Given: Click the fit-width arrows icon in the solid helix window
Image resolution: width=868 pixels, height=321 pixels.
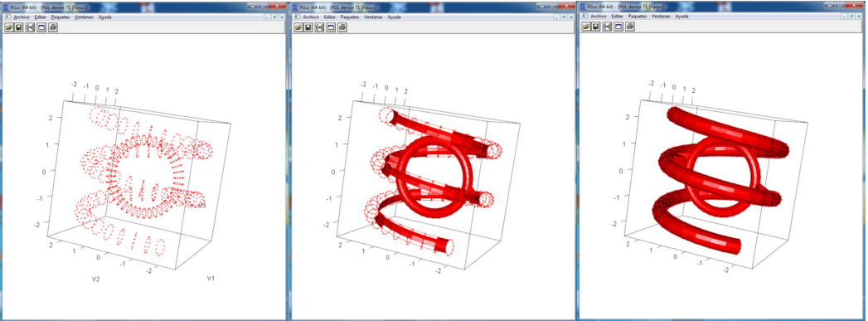Looking at the screenshot, I should coord(608,27).
